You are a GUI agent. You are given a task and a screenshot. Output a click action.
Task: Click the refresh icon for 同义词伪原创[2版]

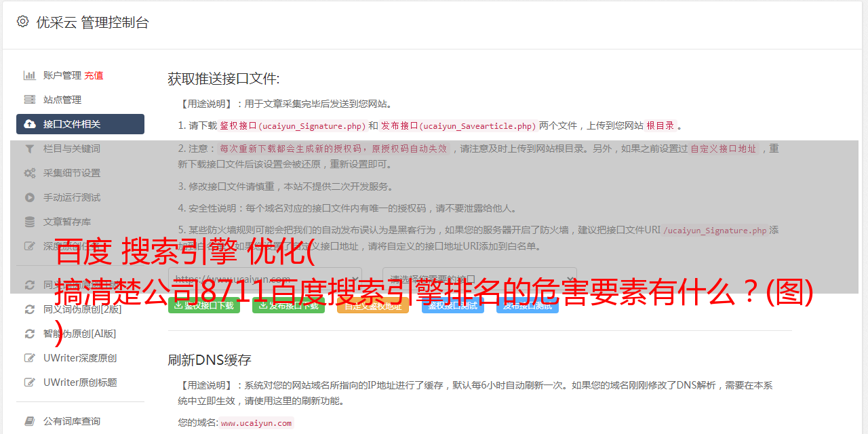(x=30, y=309)
